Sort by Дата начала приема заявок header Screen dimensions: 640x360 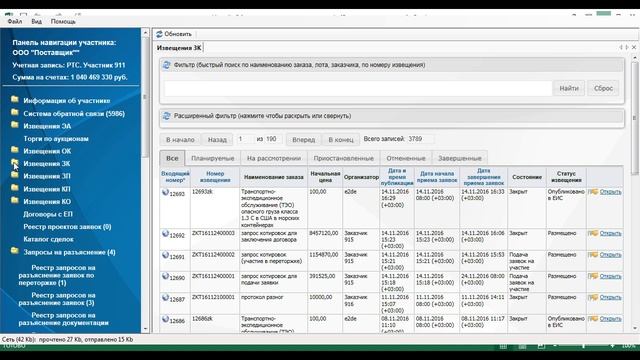coord(437,177)
